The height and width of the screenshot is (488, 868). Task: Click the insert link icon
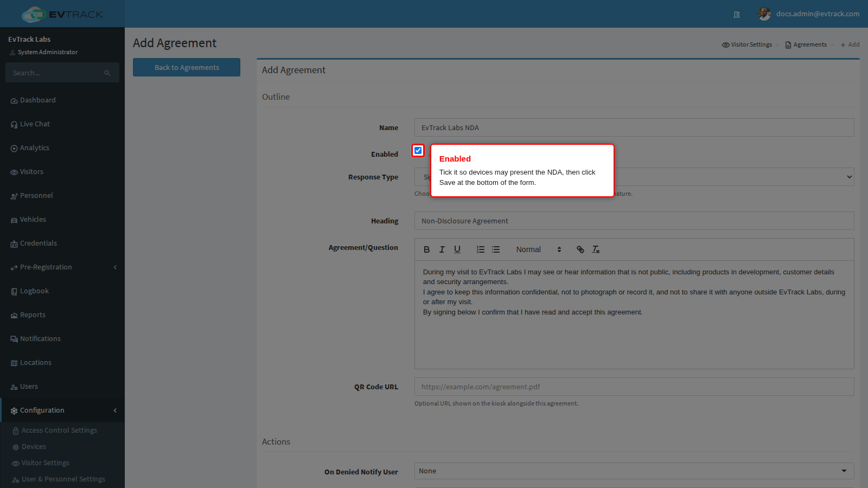coord(580,249)
